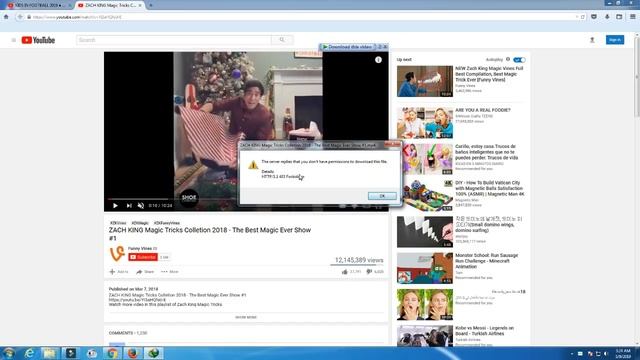Open the green globe download manager taskbar icon

point(153,353)
